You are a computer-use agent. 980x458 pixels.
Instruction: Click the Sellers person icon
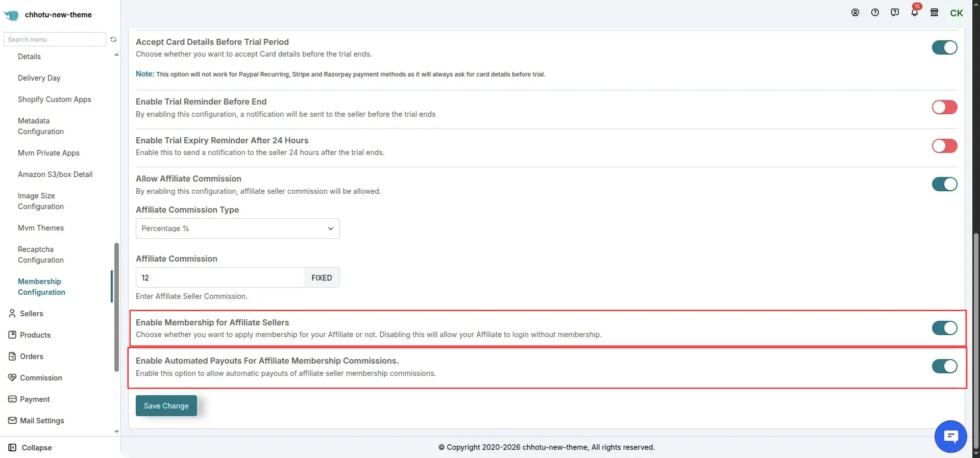tap(12, 314)
